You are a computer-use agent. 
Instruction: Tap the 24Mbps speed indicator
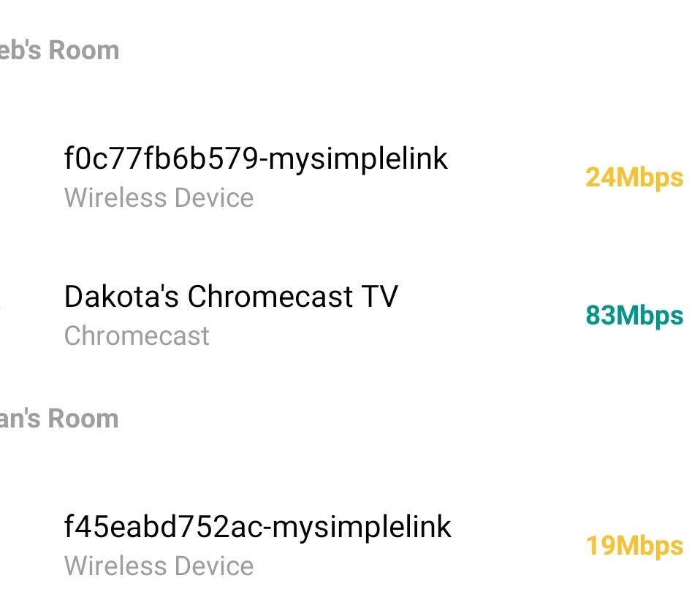pos(634,178)
